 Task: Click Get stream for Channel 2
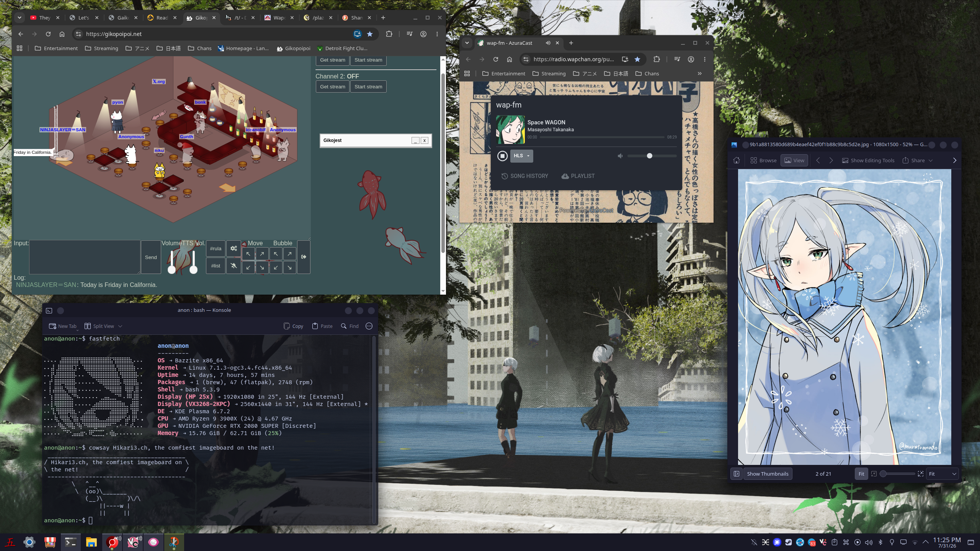point(333,86)
